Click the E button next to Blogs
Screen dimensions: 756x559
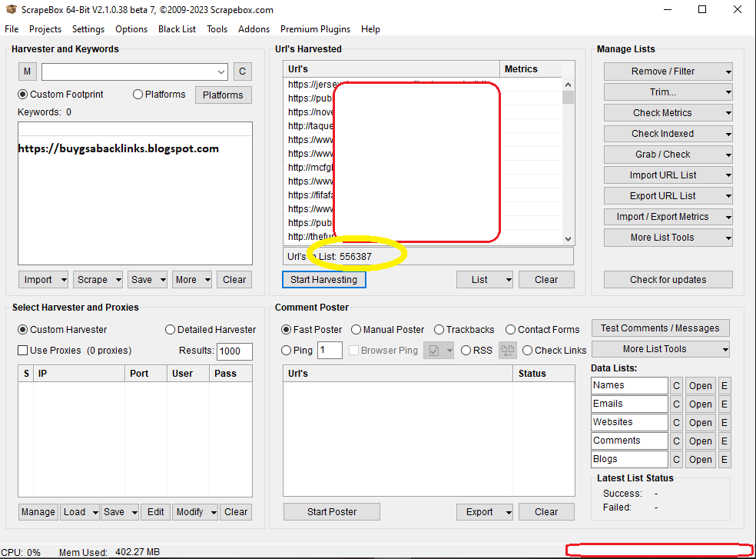724,459
